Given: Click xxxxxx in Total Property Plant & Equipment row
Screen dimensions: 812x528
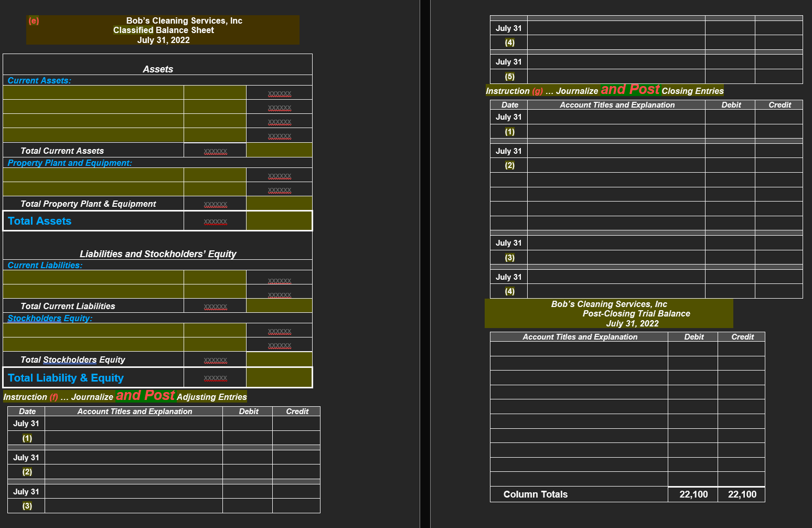Looking at the screenshot, I should 215,204.
